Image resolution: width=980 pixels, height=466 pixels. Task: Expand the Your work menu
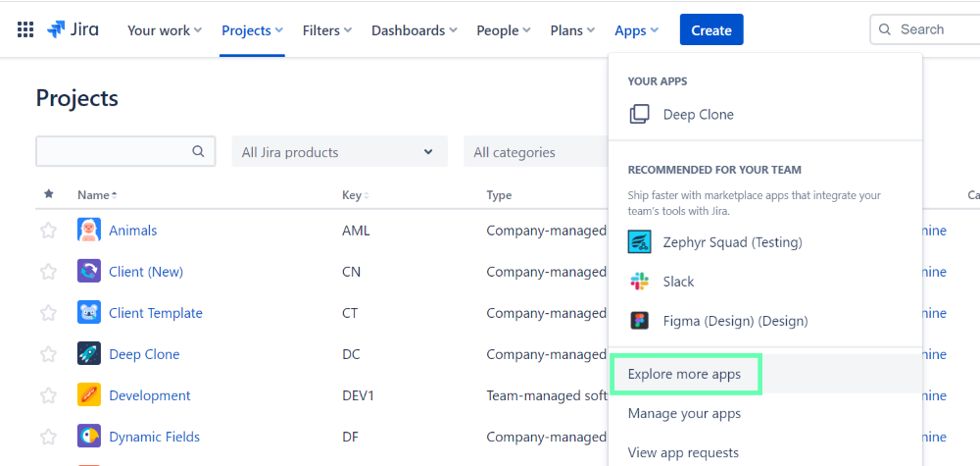[165, 30]
